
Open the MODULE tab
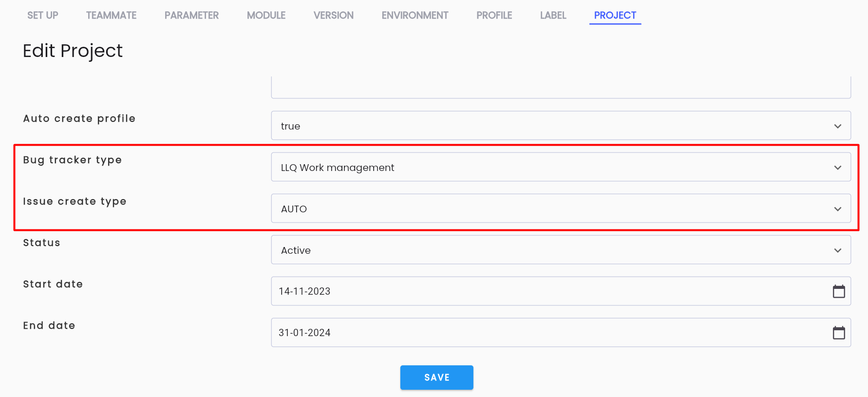click(266, 15)
